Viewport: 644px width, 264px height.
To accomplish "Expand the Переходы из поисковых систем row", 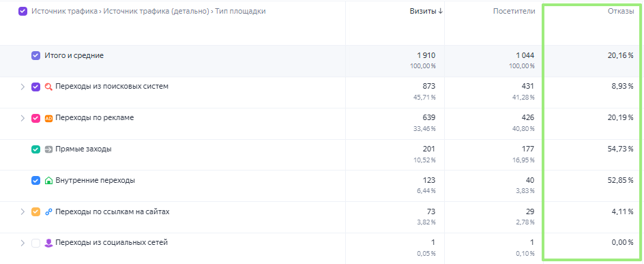I will click(23, 87).
